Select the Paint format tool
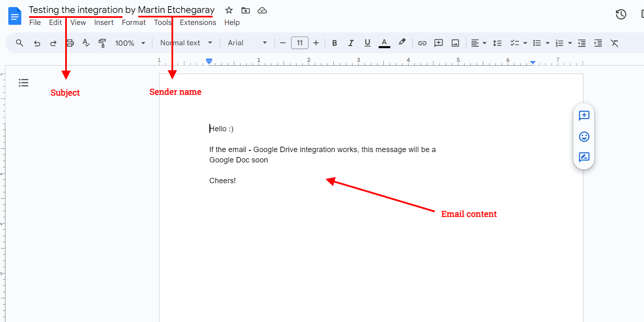The width and height of the screenshot is (644, 322). point(102,43)
